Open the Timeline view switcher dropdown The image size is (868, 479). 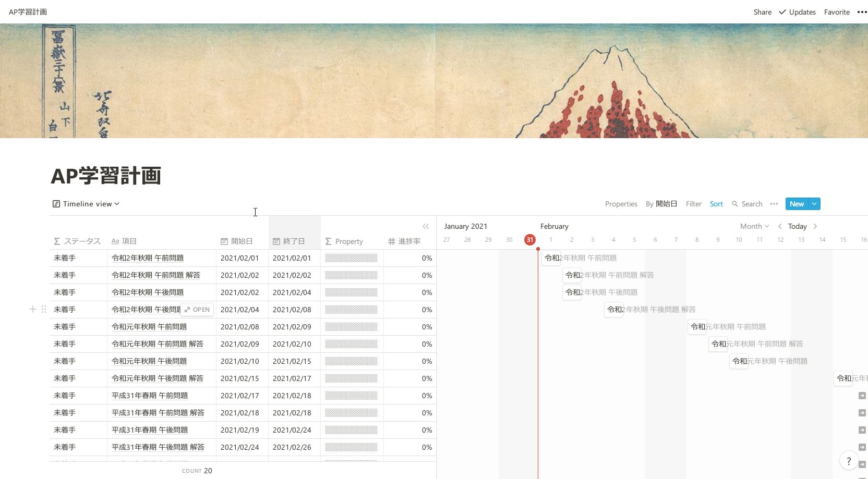pyautogui.click(x=86, y=204)
